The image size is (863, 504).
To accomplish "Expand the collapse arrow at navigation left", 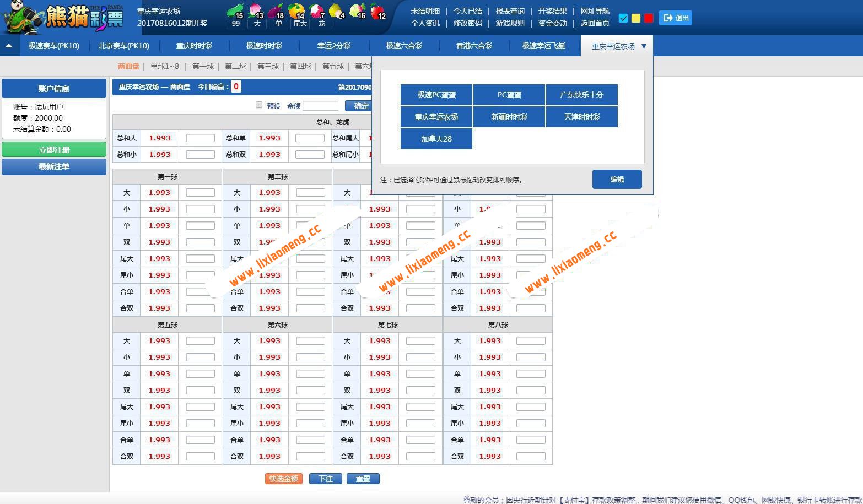I will pos(9,46).
